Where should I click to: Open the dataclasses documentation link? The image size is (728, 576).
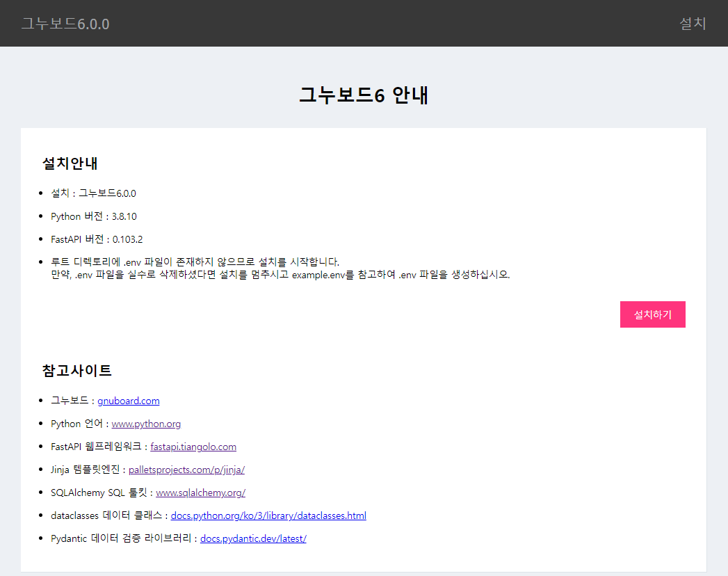(x=268, y=515)
